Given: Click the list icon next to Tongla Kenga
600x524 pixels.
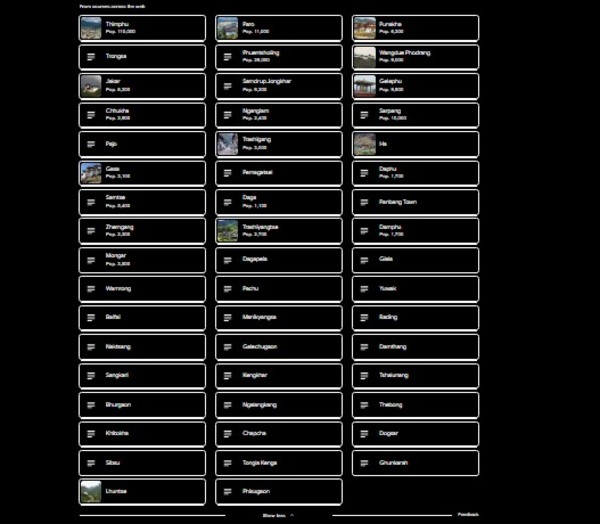Looking at the screenshot, I should coord(227,463).
